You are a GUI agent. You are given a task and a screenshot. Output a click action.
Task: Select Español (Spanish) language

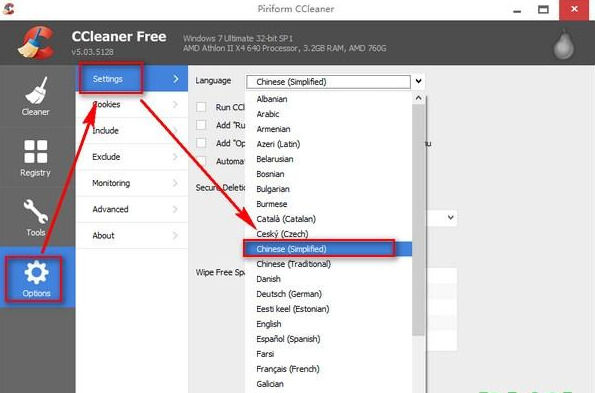[328, 339]
